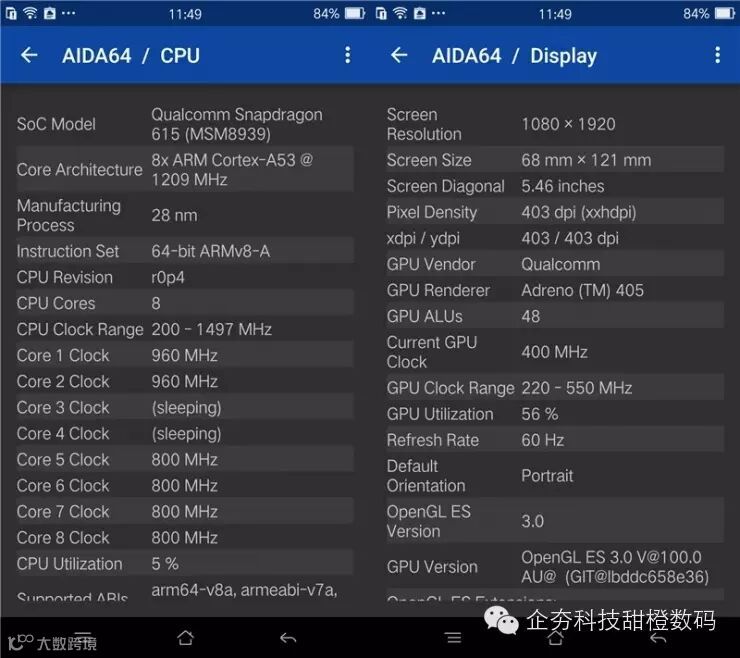Select Core 3 Clock sleeping row

[185, 407]
